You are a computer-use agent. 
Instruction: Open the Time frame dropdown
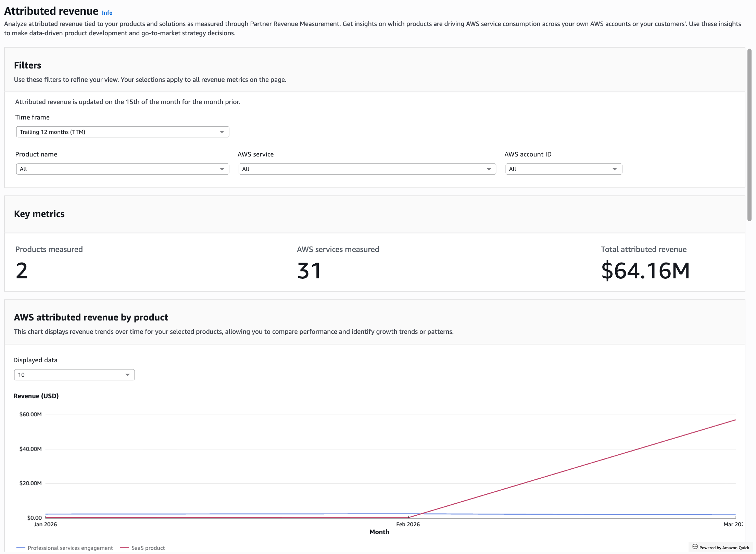[122, 132]
